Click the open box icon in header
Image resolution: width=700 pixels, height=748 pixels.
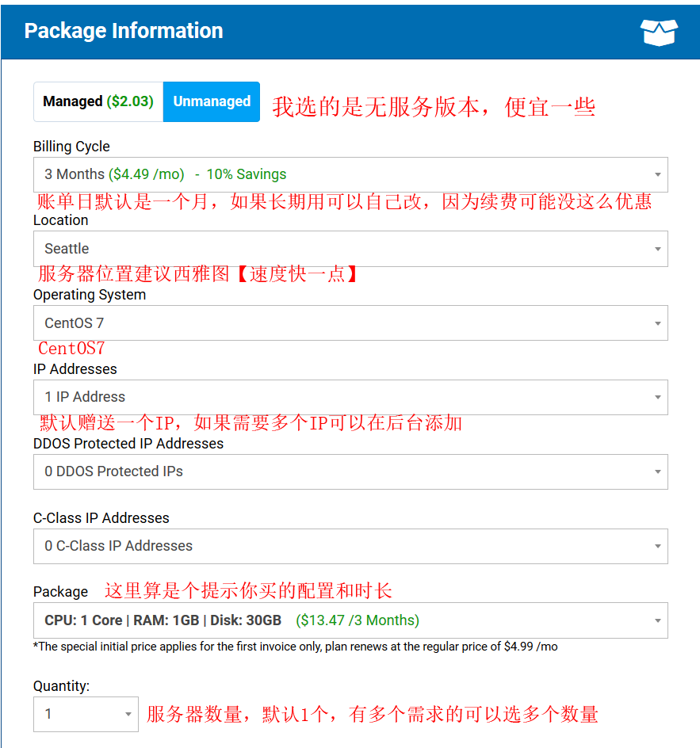659,32
